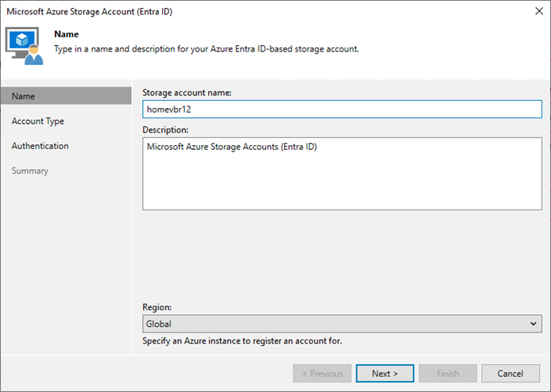This screenshot has height=392, width=551.
Task: Close the Azure Storage Account dialog
Action: tap(539, 11)
